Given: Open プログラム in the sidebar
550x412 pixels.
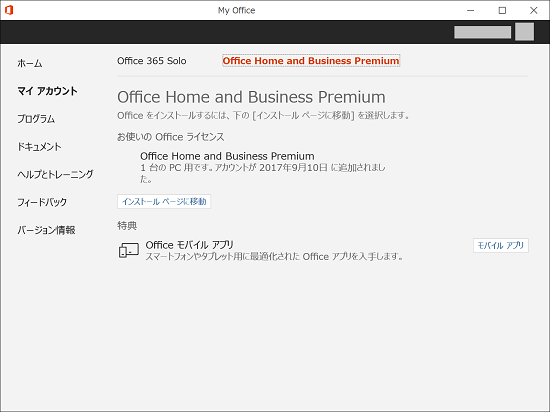Looking at the screenshot, I should pyautogui.click(x=36, y=119).
